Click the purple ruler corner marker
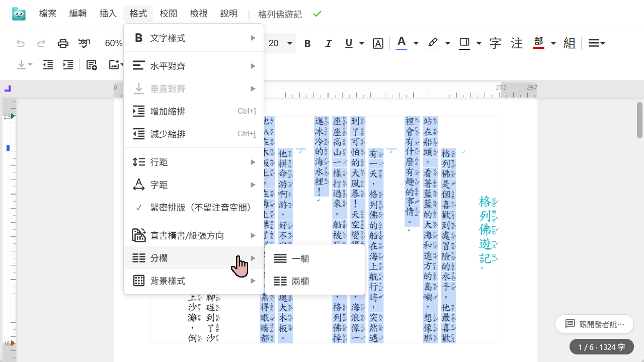Screen dimensions: 644x362 (8, 89)
